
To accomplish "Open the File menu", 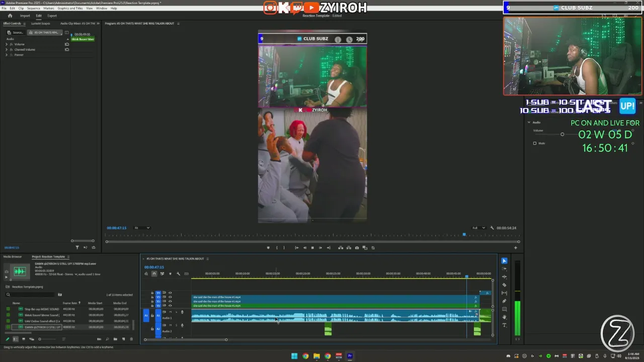I will point(4,9).
